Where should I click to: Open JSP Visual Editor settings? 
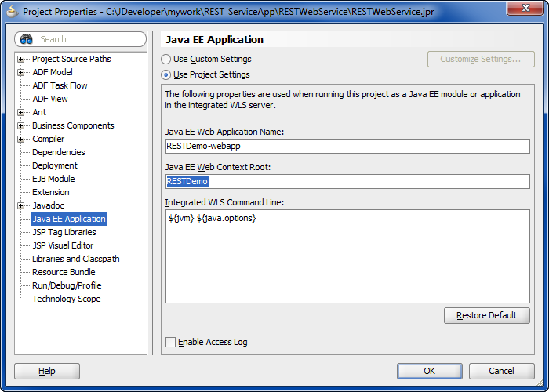tap(63, 245)
